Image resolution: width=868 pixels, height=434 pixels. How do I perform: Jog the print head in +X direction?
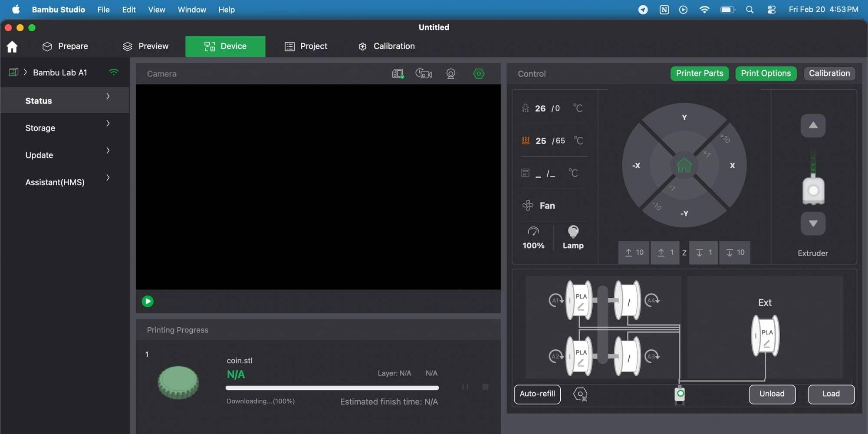732,165
